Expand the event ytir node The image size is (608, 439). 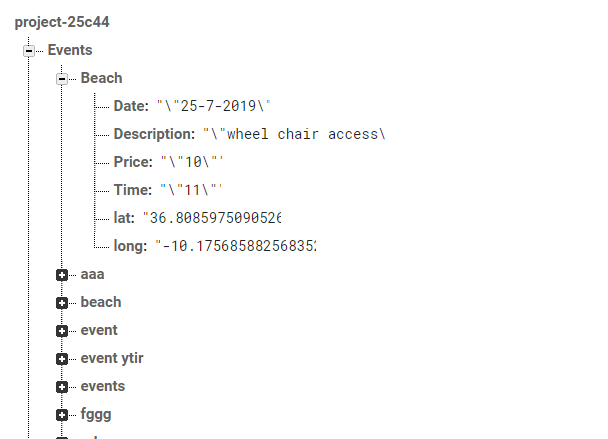(x=62, y=359)
